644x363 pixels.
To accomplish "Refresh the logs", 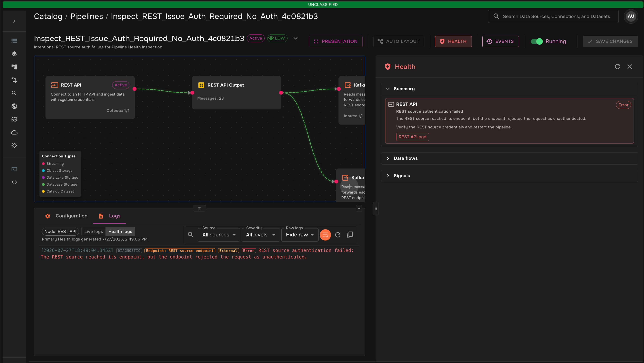I will point(338,235).
